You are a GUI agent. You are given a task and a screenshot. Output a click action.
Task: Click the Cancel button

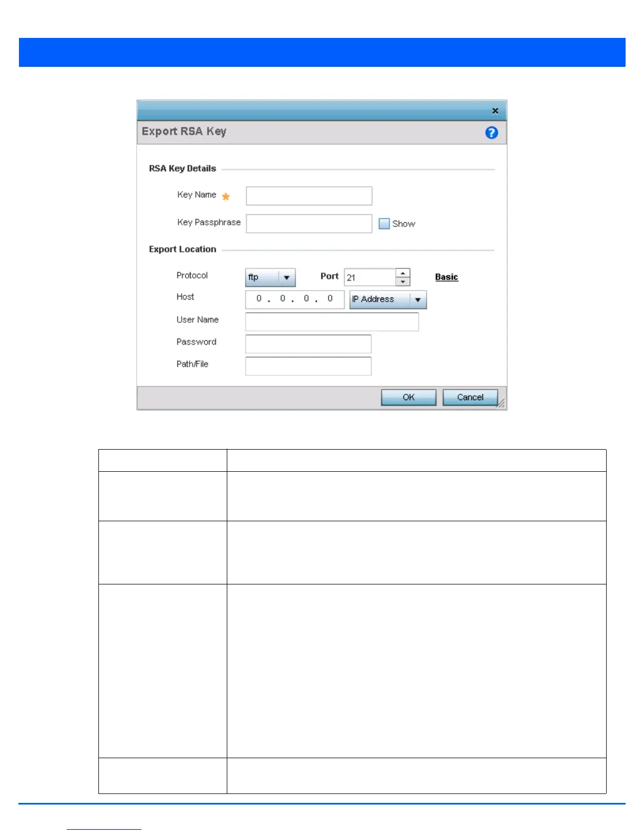470,398
